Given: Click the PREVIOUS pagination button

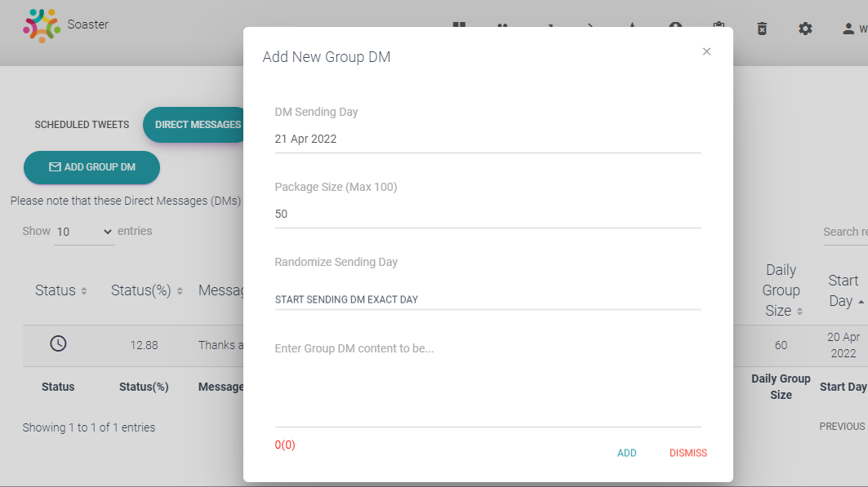Looking at the screenshot, I should (x=842, y=426).
